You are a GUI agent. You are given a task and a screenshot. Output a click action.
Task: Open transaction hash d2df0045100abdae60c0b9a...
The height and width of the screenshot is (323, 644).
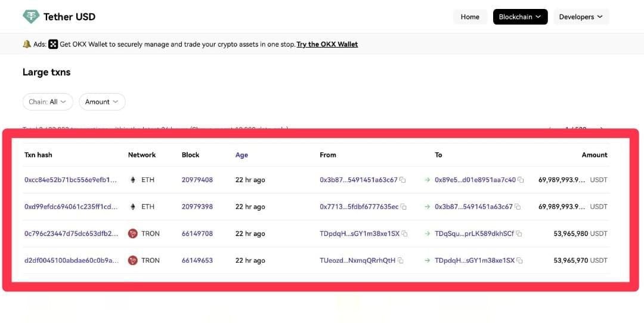[x=71, y=260]
